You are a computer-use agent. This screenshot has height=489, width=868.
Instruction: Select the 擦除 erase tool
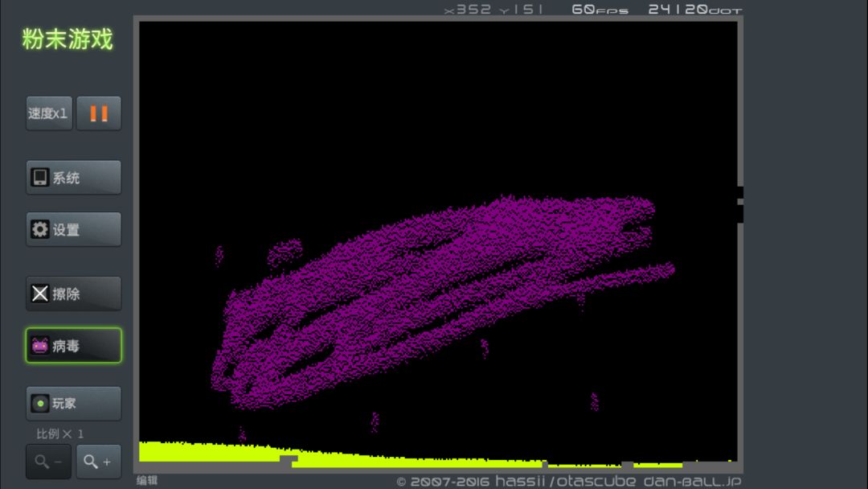[74, 294]
